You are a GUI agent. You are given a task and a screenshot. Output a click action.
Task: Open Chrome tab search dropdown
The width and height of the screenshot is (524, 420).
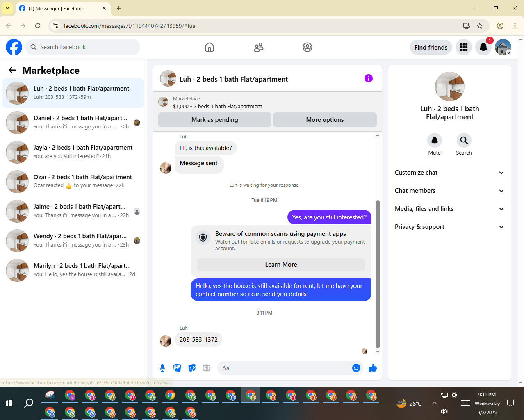(x=7, y=8)
